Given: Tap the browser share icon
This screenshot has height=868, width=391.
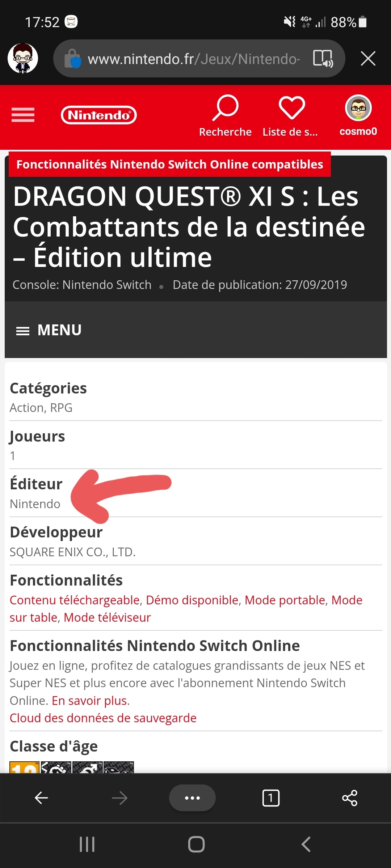Looking at the screenshot, I should tap(350, 798).
